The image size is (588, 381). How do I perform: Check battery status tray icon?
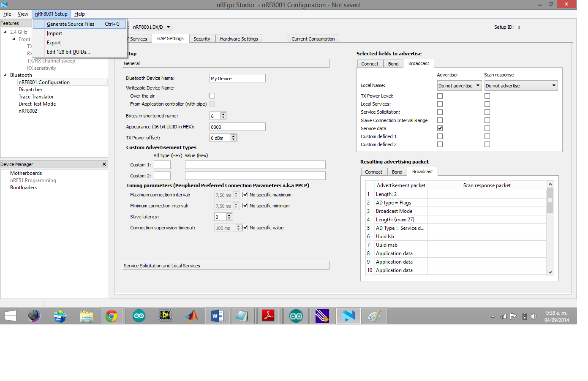(525, 316)
